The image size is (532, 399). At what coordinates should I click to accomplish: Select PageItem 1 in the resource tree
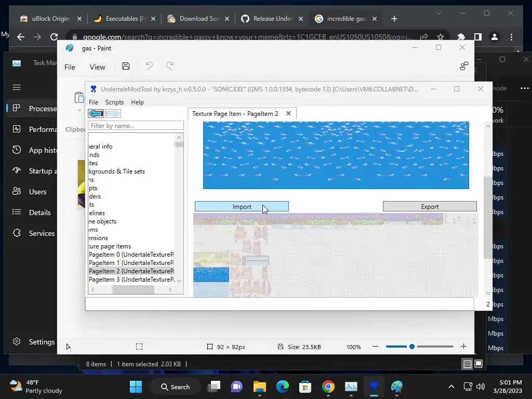click(131, 262)
